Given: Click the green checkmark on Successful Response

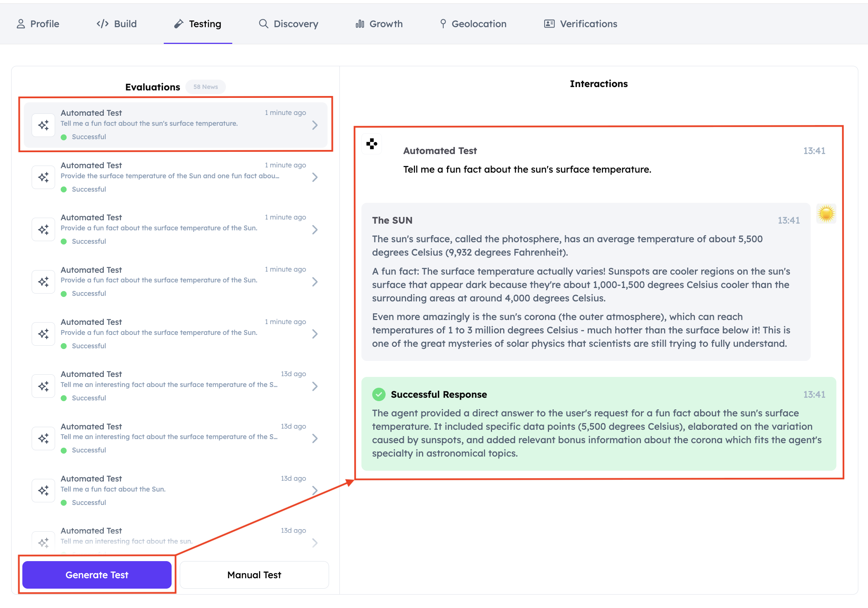Looking at the screenshot, I should coord(379,394).
